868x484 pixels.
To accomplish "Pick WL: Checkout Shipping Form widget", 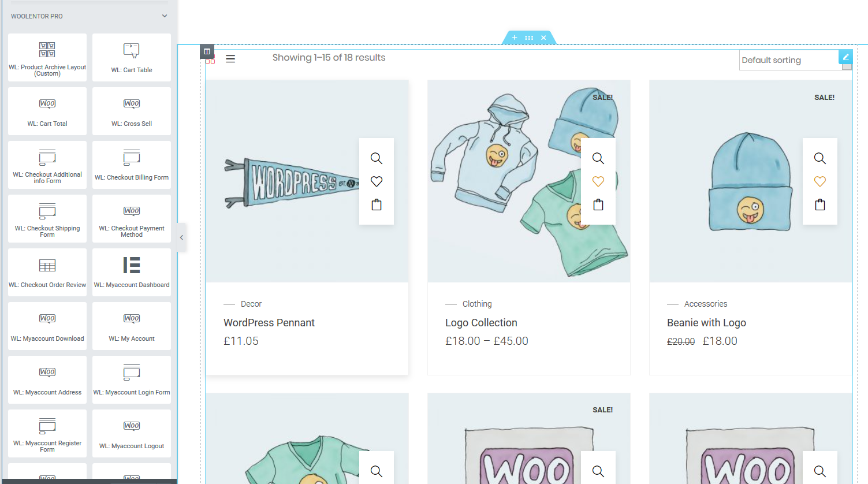I will pos(47,218).
